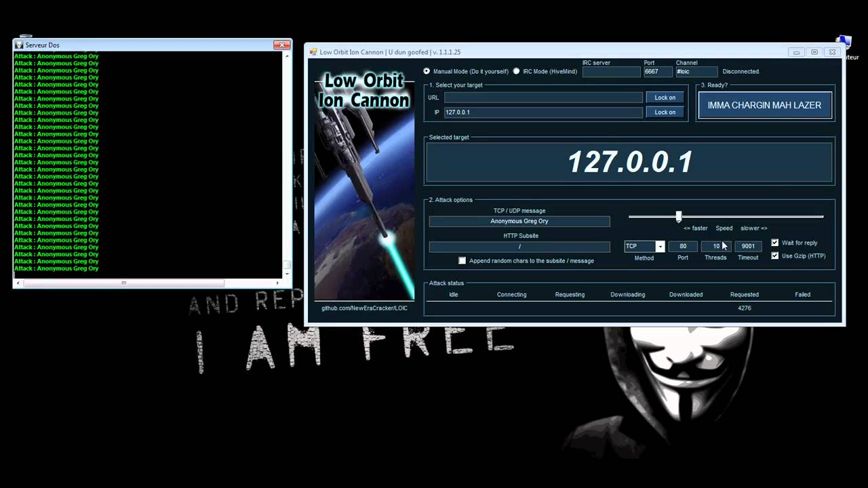This screenshot has height=488, width=868.
Task: Click the Downloaded column header
Action: tap(686, 295)
